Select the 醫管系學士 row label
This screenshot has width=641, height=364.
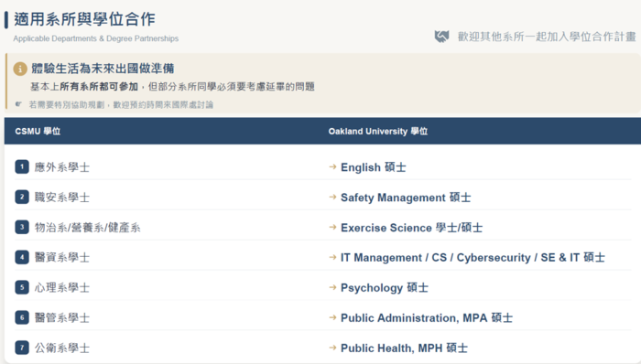coord(62,318)
